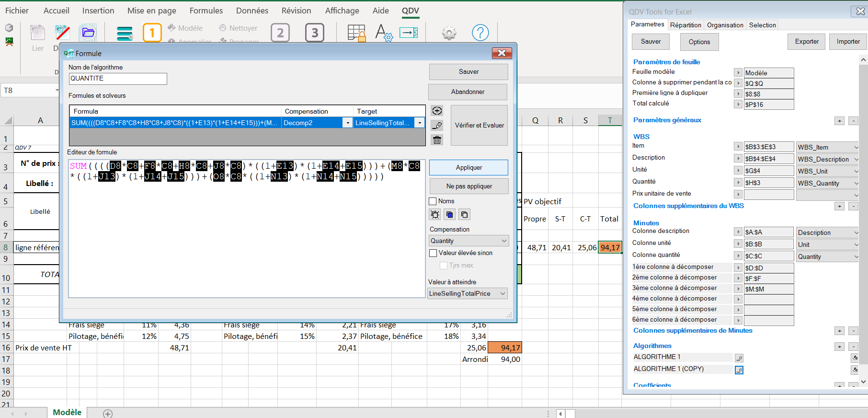Switch to the Organisation tab

tap(725, 25)
